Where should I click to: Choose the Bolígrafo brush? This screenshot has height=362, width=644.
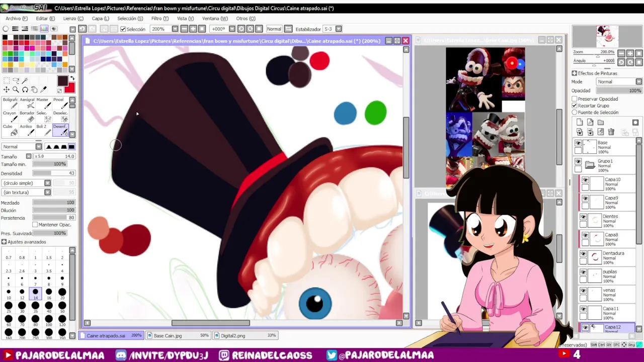point(10,103)
